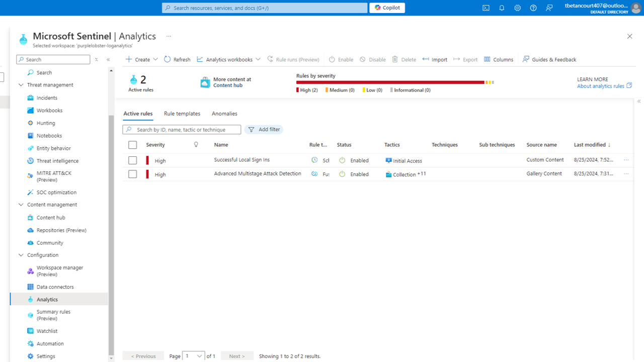Expand the right details pane chevron
This screenshot has width=644, height=362.
(639, 101)
